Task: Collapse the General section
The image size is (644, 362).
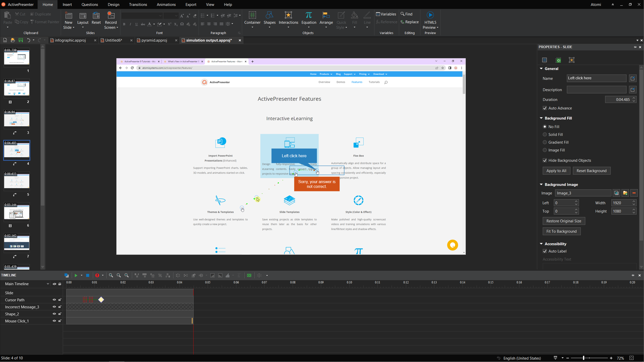Action: click(x=541, y=69)
